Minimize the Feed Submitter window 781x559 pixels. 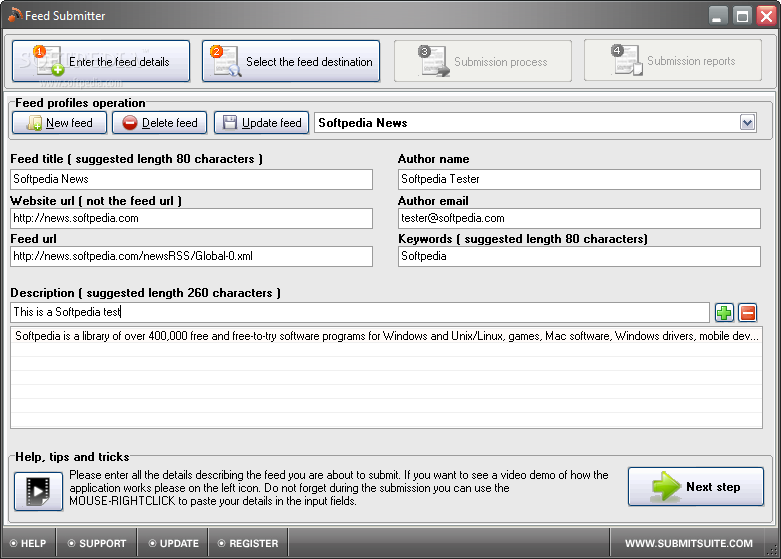(x=717, y=16)
